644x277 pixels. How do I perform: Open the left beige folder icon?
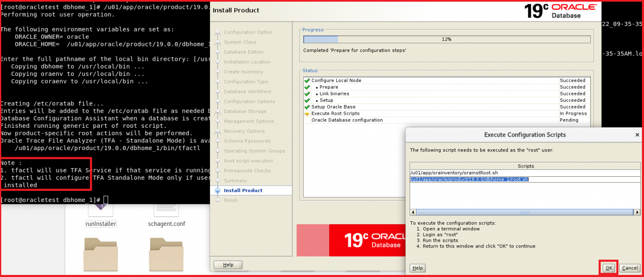(x=101, y=254)
